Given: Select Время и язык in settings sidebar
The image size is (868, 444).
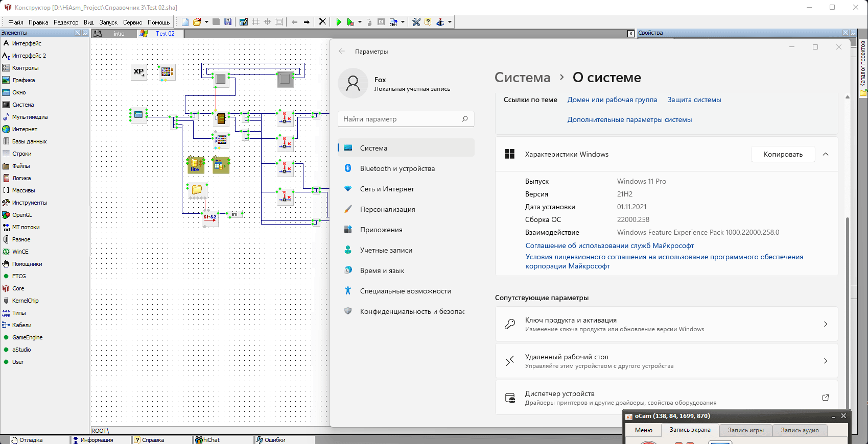Looking at the screenshot, I should pyautogui.click(x=406, y=270).
